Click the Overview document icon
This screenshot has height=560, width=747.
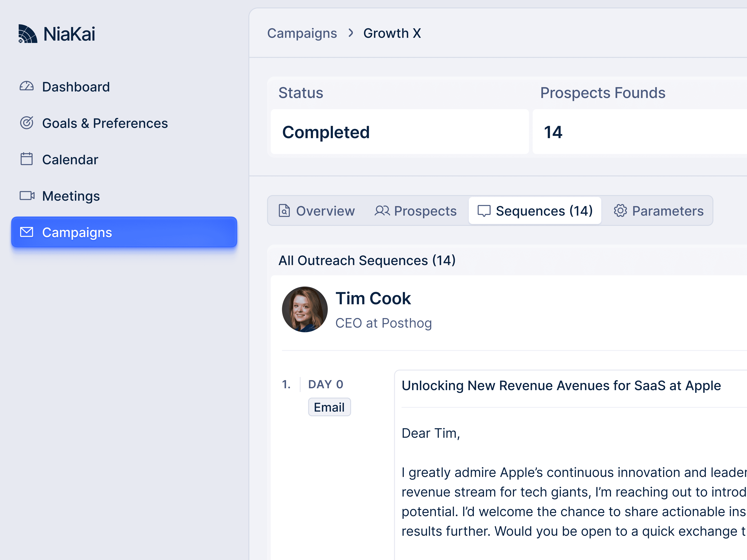coord(284,211)
